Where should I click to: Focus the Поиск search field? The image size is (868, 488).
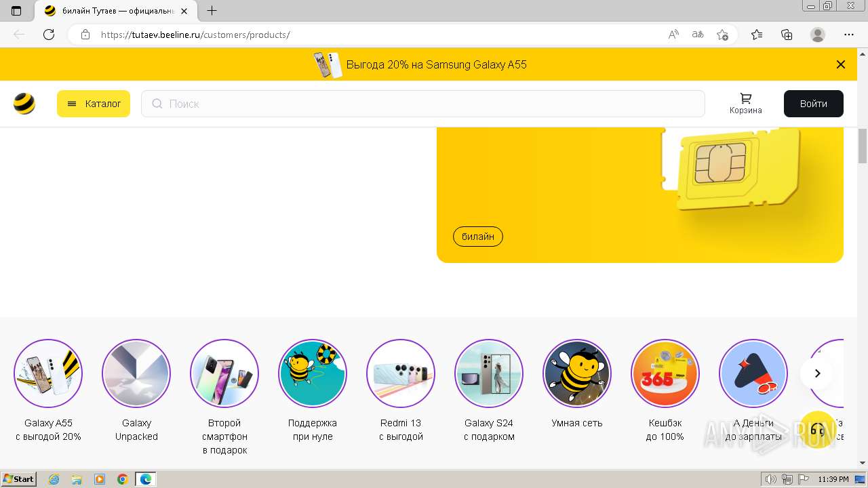tap(423, 104)
